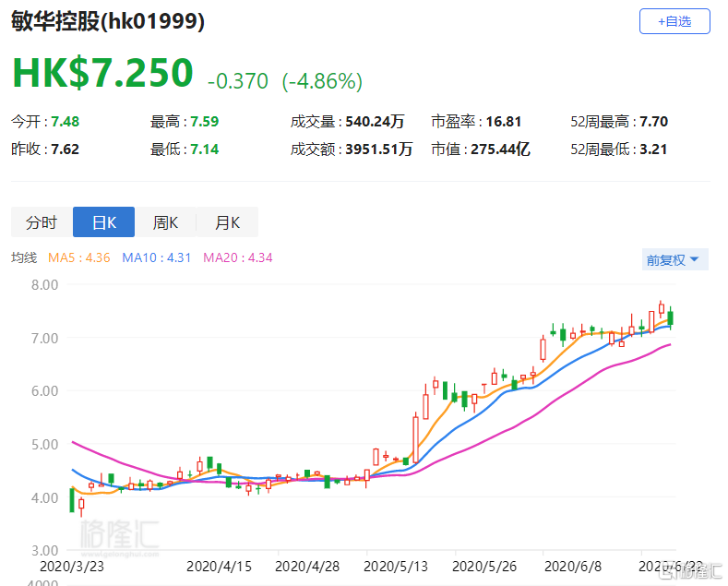Click the 2020/3/23 date axis label

(72, 567)
